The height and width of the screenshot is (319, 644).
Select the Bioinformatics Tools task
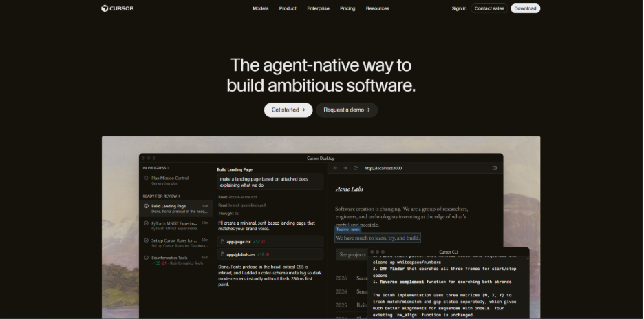(x=175, y=260)
